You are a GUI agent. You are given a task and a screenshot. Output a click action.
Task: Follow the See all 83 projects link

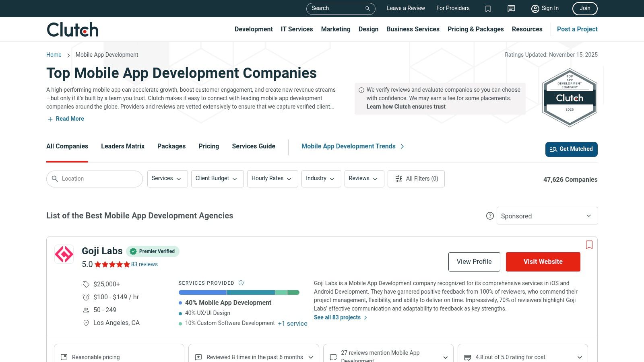(x=337, y=317)
